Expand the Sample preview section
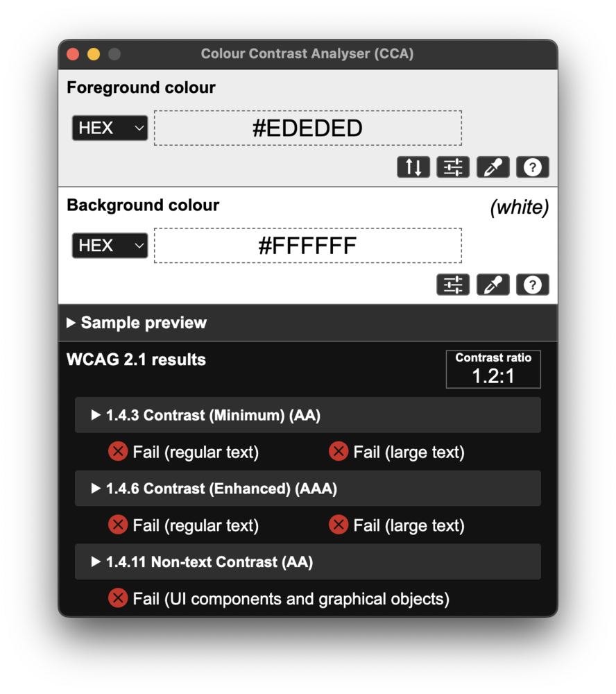616x694 pixels. coord(137,322)
